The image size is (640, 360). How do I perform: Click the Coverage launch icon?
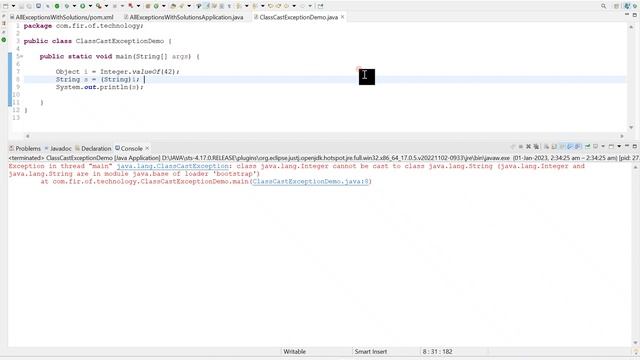point(99,6)
